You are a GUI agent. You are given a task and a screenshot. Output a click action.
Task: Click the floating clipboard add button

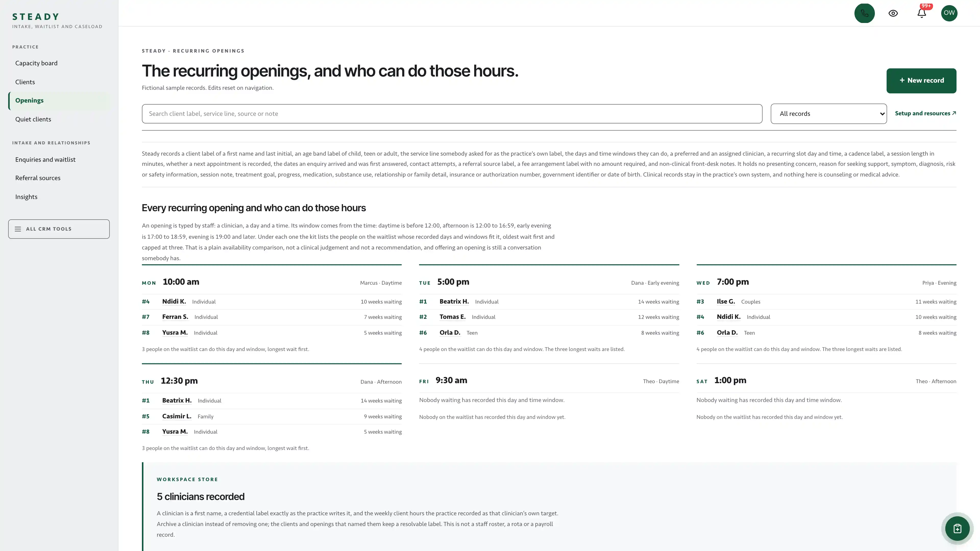click(x=957, y=529)
